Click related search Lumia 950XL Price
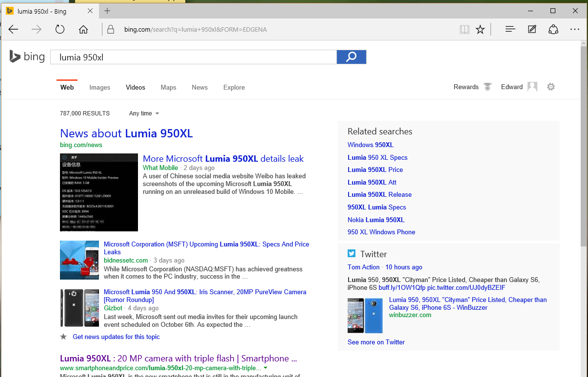Screen dimensions: 588x377 point(375,170)
